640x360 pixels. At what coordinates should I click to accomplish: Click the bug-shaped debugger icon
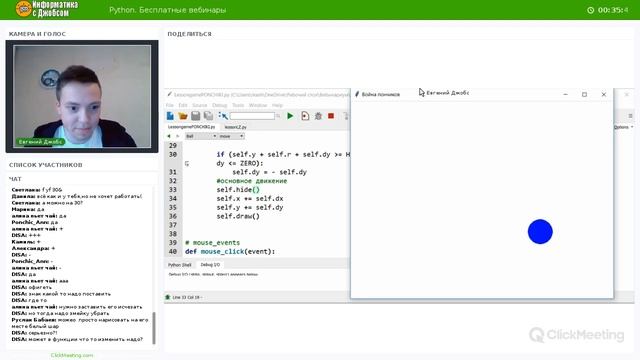318,116
